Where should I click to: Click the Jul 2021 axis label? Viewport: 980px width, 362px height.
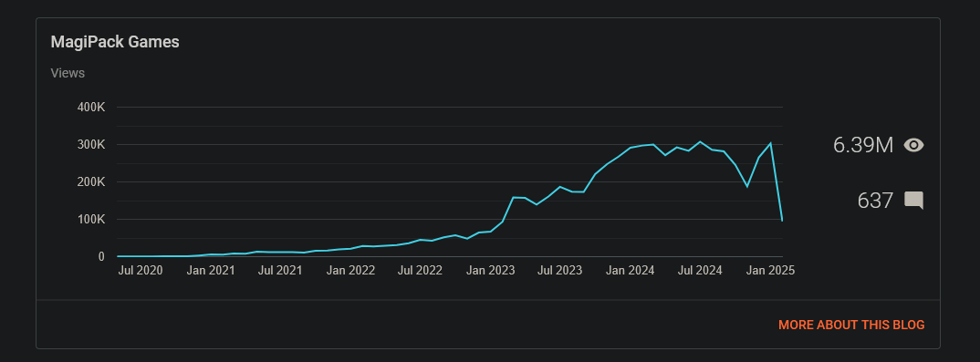[x=281, y=270]
